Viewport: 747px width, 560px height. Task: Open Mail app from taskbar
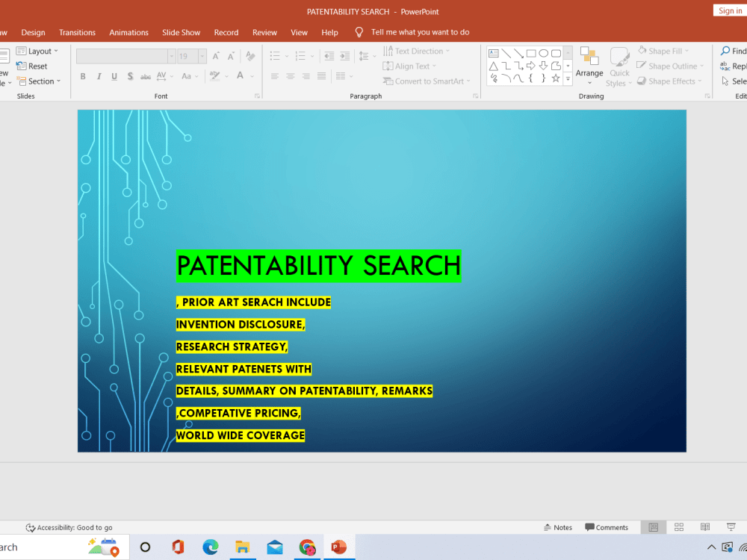(275, 547)
